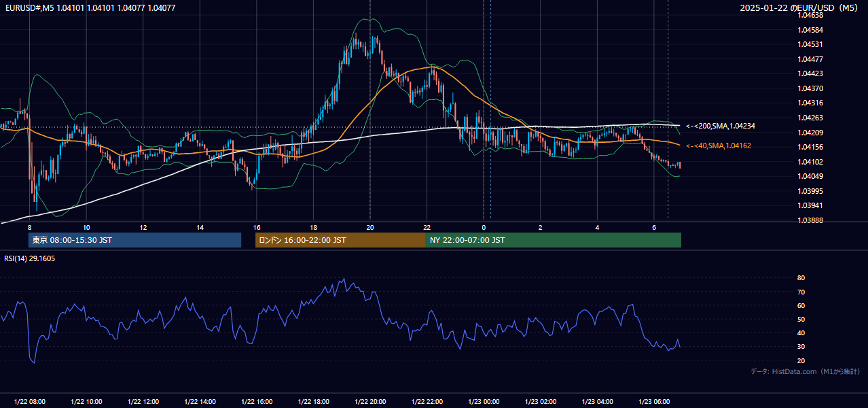The image size is (868, 408).
Task: Click the bottom time label 1/23 04:00
Action: pos(598,402)
